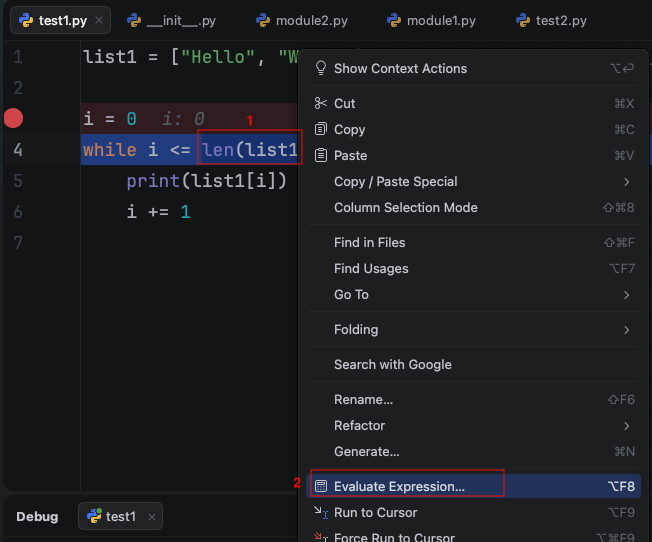
Task: Choose Search with Google
Action: coord(392,364)
